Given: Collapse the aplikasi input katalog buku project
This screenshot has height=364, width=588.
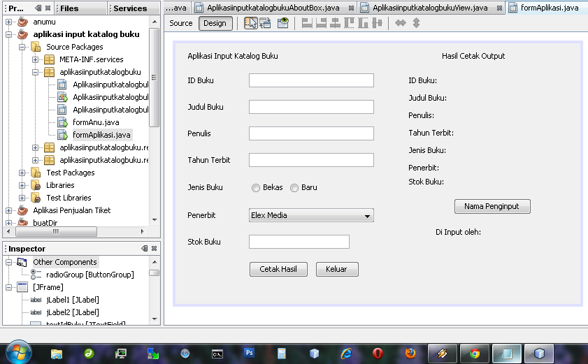Looking at the screenshot, I should click(x=8, y=34).
